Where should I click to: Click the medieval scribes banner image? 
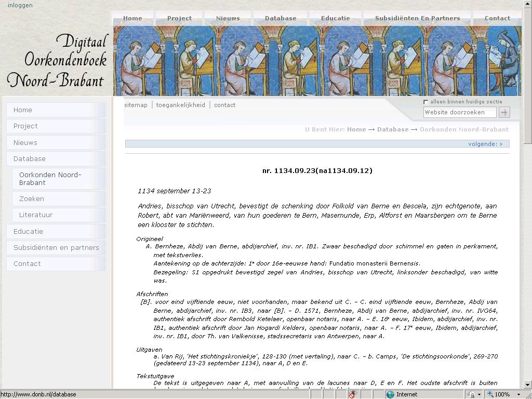coord(317,61)
